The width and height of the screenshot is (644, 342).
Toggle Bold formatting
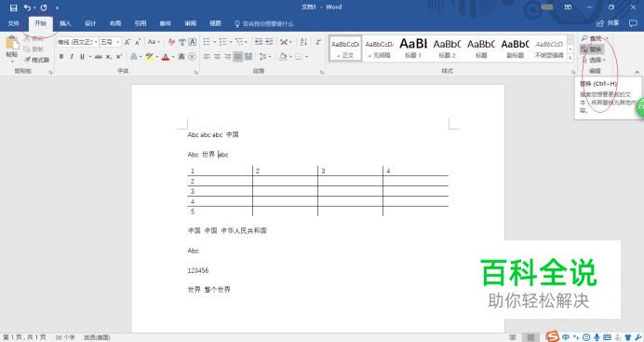[x=61, y=57]
